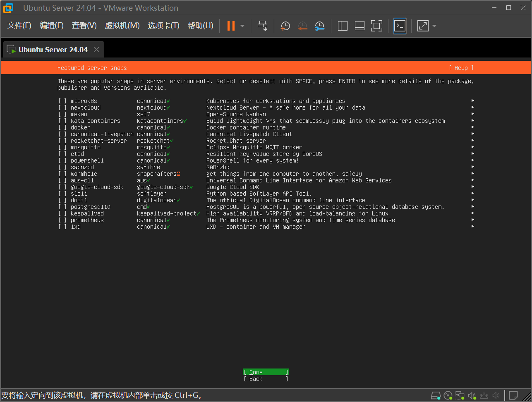Take a snapshot of this virtual machine

(x=285, y=26)
